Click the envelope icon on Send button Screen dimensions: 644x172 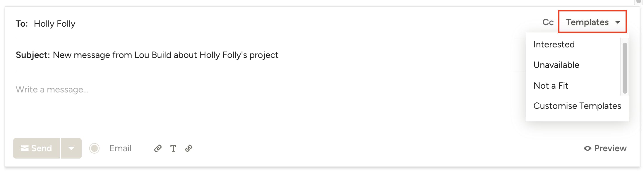click(x=25, y=148)
